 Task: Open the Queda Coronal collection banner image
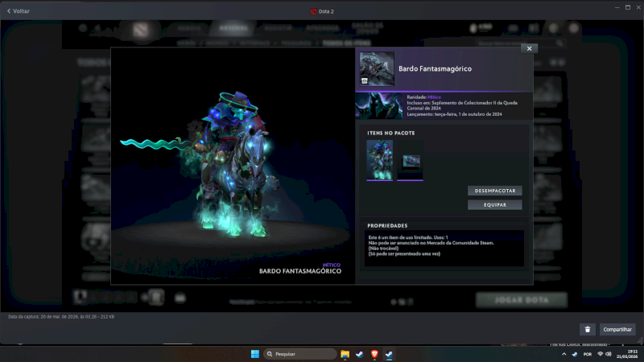tap(379, 106)
